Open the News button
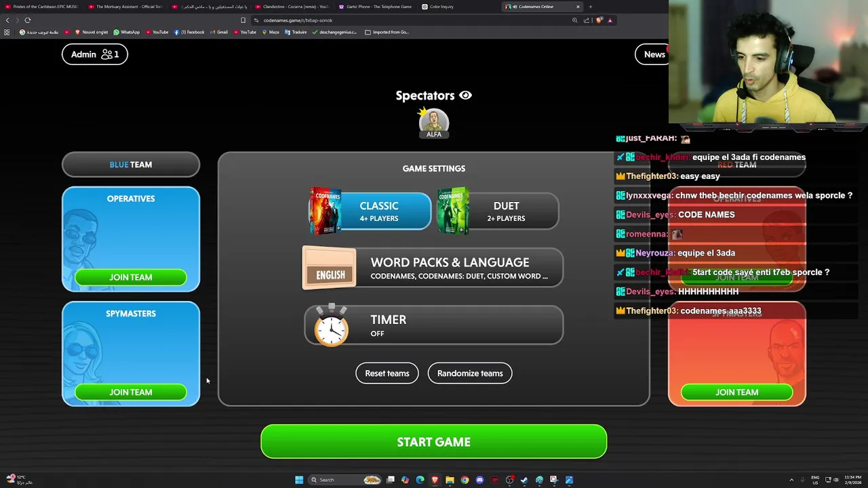Screen dimensions: 868x488 652,54
